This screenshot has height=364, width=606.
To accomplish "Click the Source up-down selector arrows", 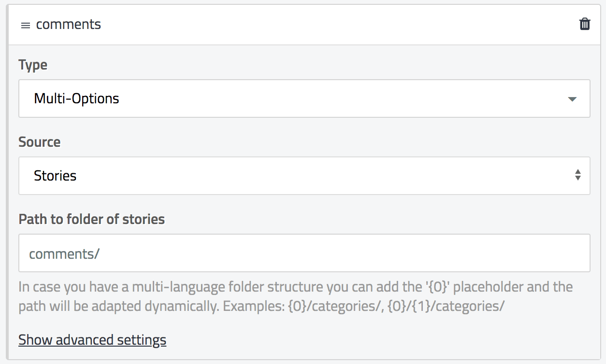I will [x=577, y=175].
